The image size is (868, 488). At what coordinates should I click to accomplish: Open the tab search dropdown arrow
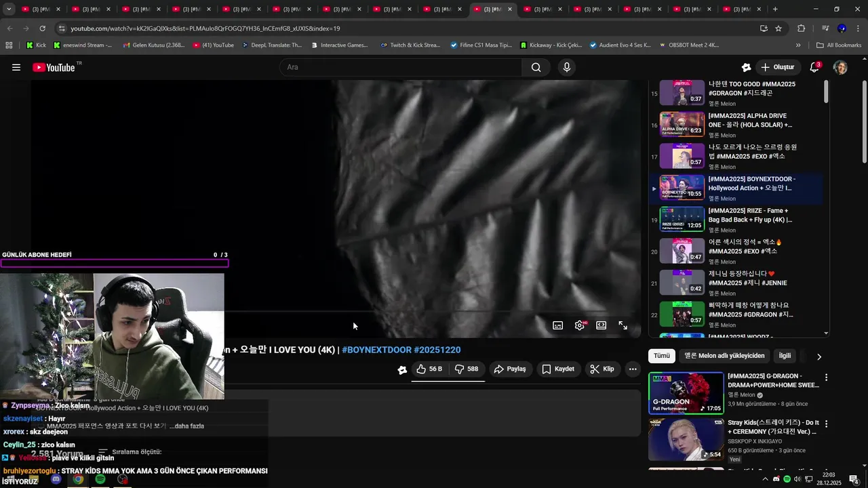(x=9, y=9)
